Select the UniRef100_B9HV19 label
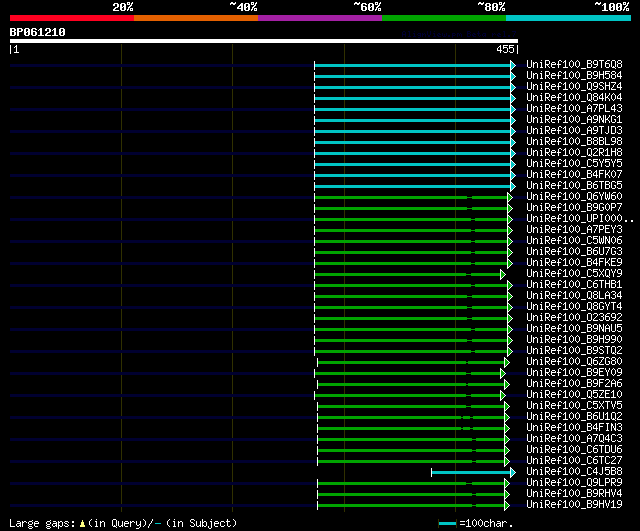 tap(574, 505)
